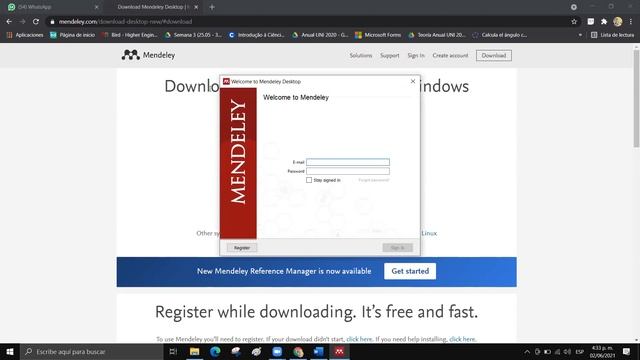
Task: Click the Forgot password link
Action: [374, 180]
